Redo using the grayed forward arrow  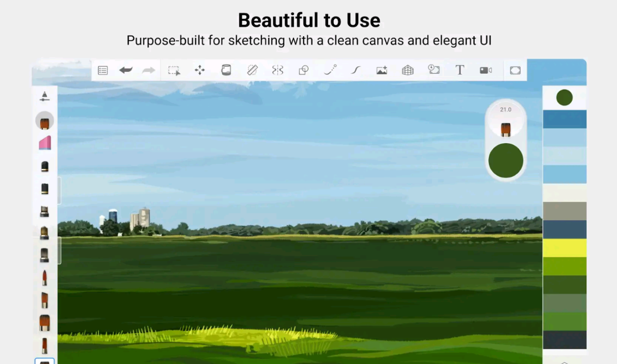point(148,70)
